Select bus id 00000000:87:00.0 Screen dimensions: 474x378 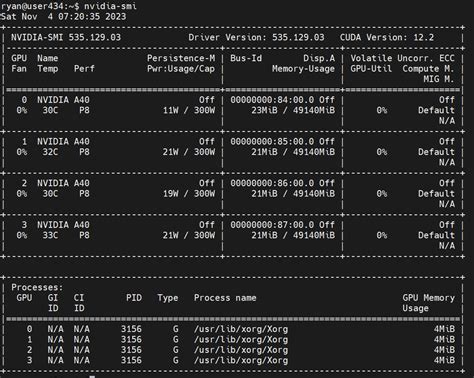click(x=272, y=225)
